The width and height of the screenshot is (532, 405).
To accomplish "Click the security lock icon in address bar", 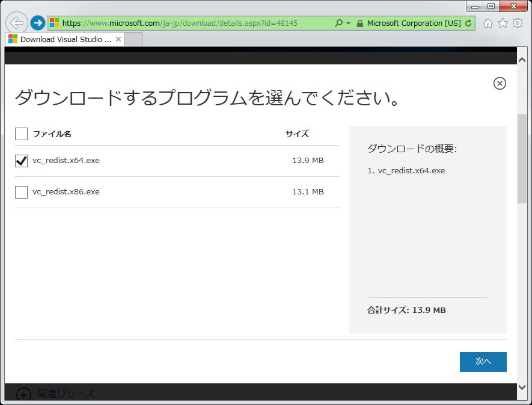I will 359,23.
